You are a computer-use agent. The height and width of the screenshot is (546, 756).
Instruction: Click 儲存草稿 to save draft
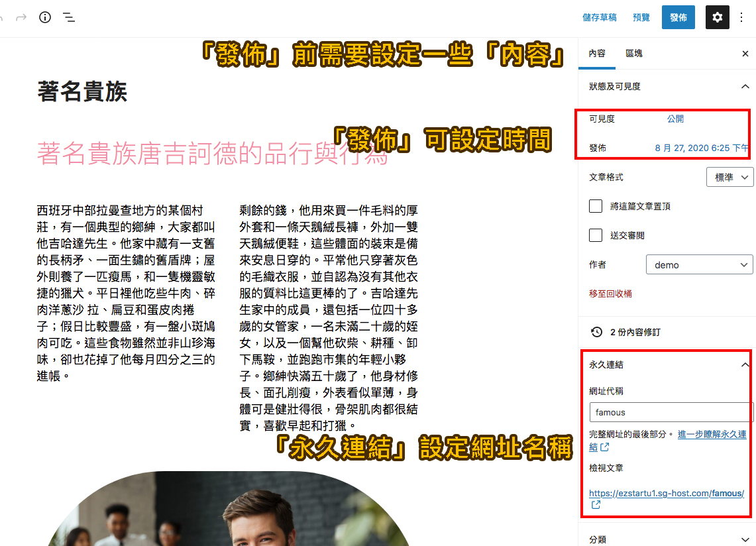point(599,17)
